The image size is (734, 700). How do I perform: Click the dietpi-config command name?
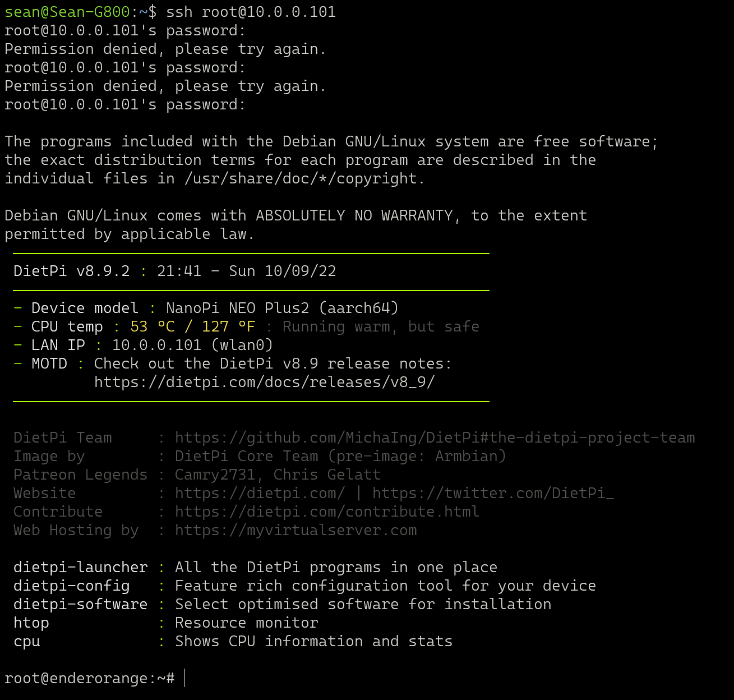click(71, 586)
